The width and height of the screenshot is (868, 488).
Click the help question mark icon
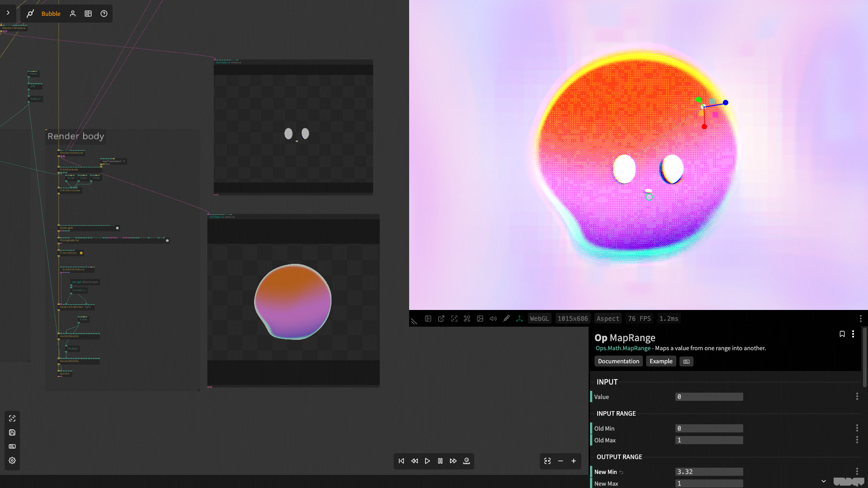pyautogui.click(x=104, y=14)
